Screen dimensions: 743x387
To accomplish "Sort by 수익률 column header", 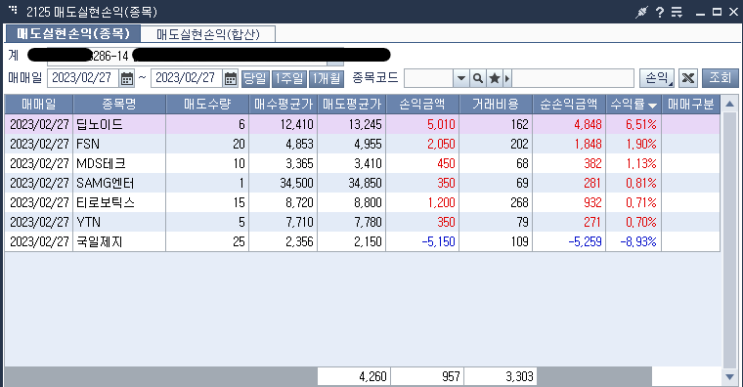I will (x=634, y=104).
